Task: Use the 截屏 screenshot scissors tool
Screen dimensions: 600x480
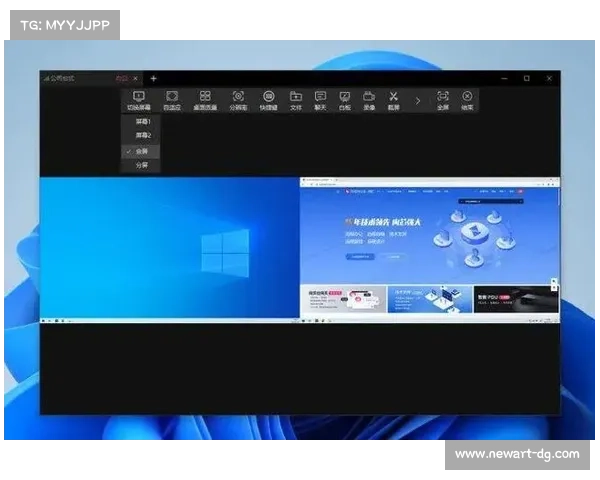Action: (393, 101)
